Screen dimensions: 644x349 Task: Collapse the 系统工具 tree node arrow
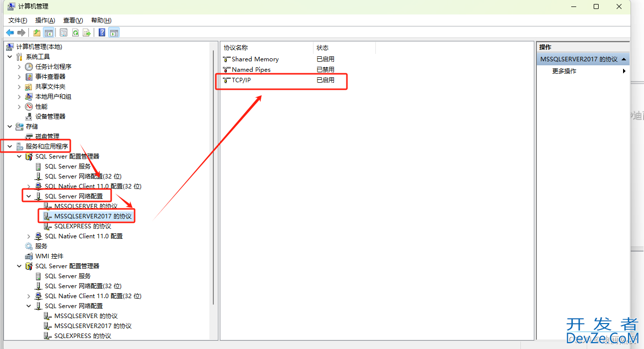click(x=10, y=56)
